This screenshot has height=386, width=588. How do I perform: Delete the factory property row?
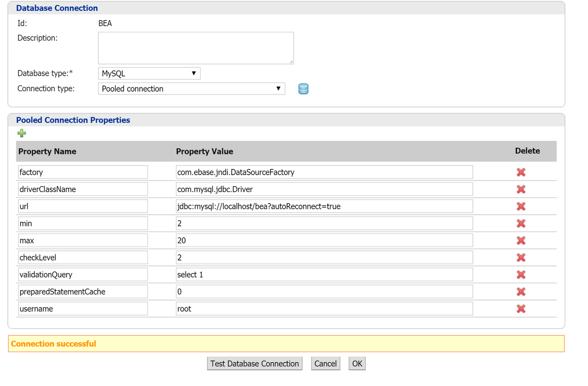tap(521, 172)
